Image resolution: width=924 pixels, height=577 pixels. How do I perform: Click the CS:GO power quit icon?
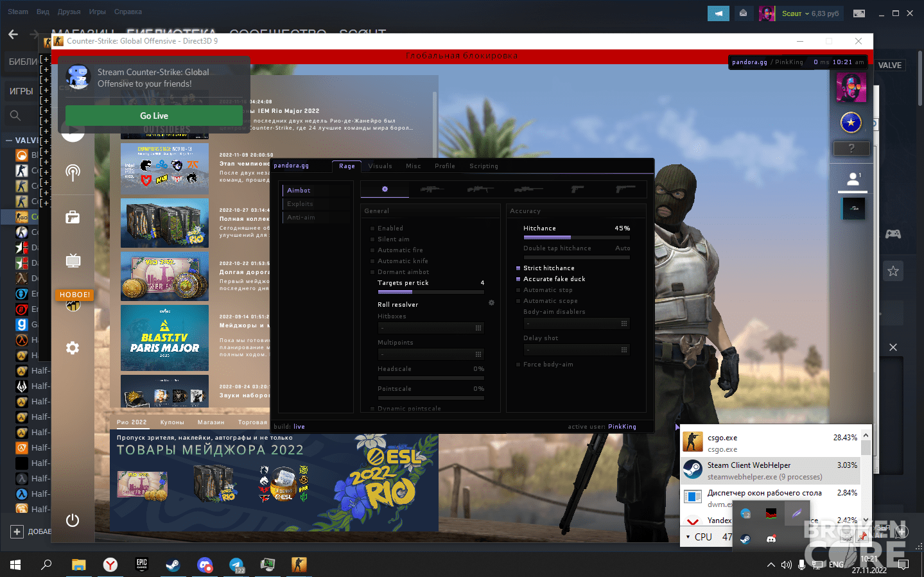(73, 520)
